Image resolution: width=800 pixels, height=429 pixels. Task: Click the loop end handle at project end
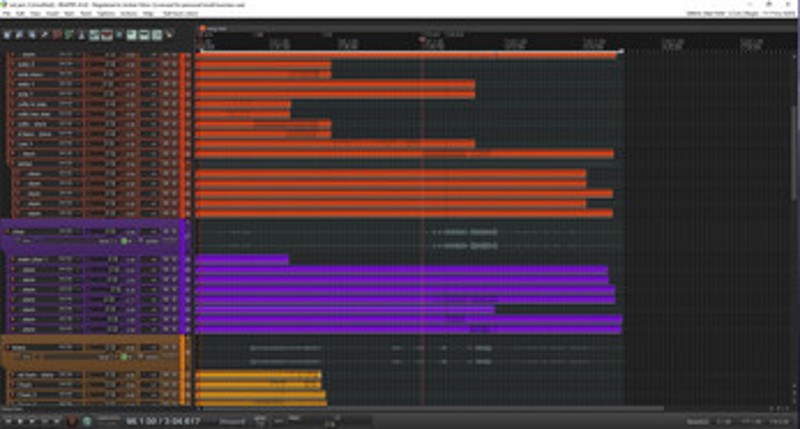(x=621, y=51)
